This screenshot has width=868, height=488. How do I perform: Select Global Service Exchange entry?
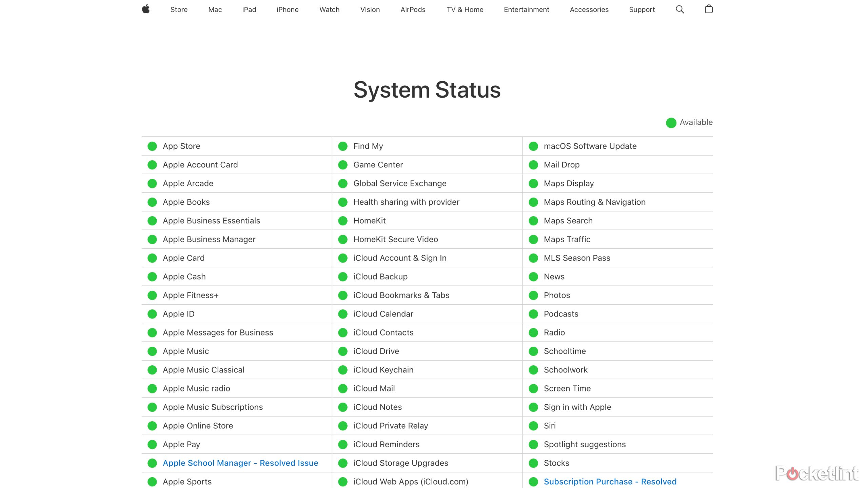(x=427, y=183)
